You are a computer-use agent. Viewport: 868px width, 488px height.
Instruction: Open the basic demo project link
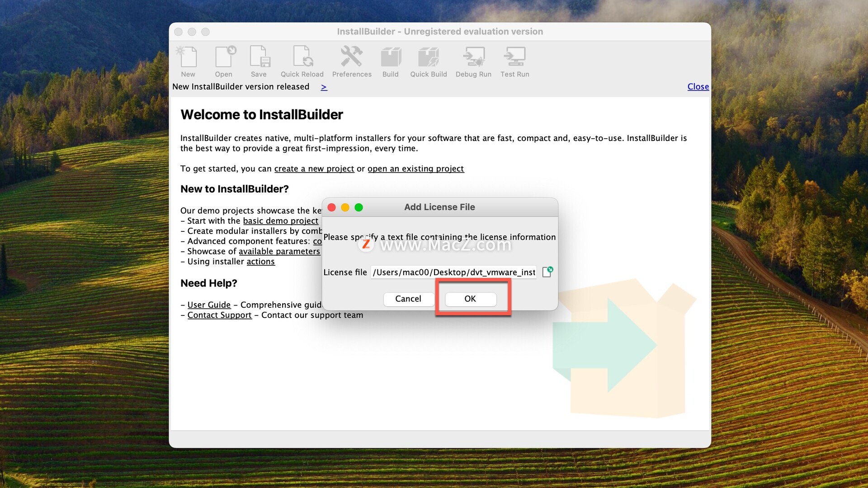(x=281, y=221)
